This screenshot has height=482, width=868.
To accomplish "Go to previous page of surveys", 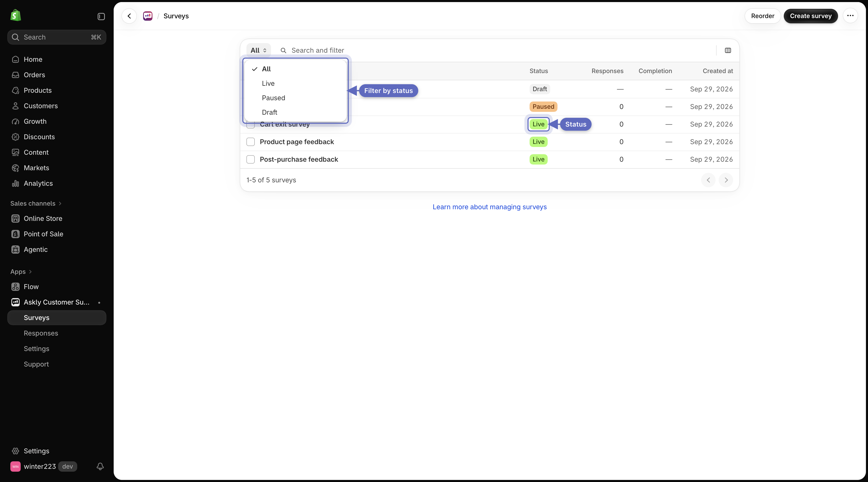I will pyautogui.click(x=708, y=180).
